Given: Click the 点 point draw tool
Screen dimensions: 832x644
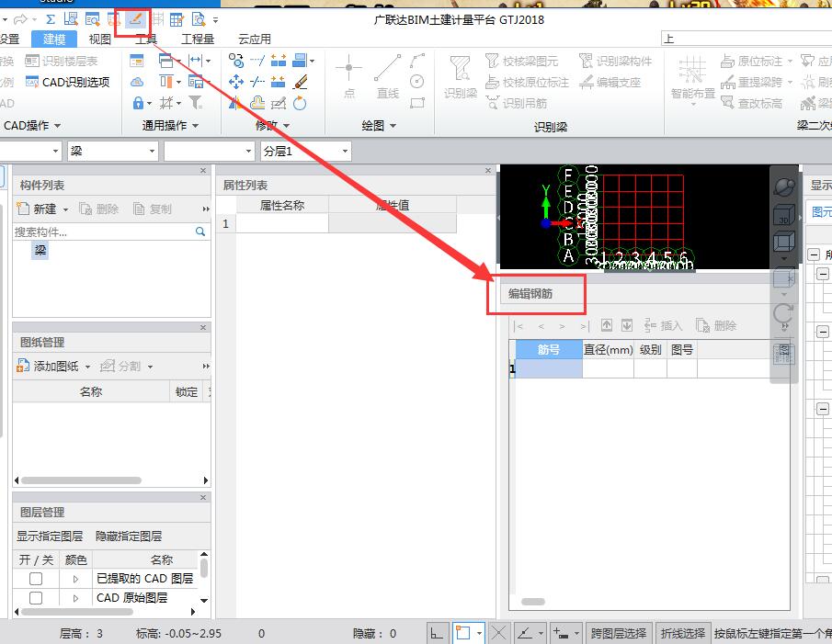Looking at the screenshot, I should 349,77.
